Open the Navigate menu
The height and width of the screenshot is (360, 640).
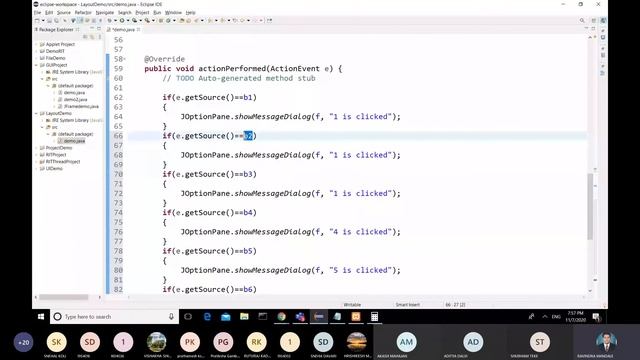104,13
